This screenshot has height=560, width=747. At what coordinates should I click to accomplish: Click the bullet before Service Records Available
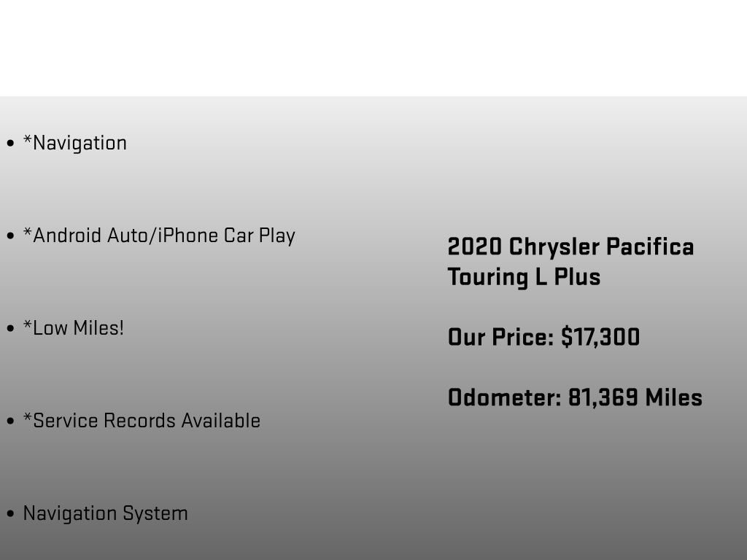pyautogui.click(x=10, y=421)
